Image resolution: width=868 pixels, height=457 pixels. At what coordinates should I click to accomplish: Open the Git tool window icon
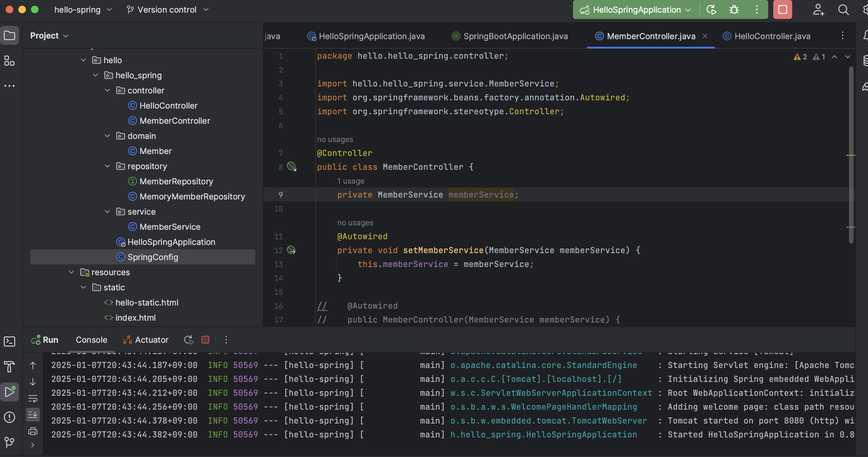pyautogui.click(x=9, y=442)
